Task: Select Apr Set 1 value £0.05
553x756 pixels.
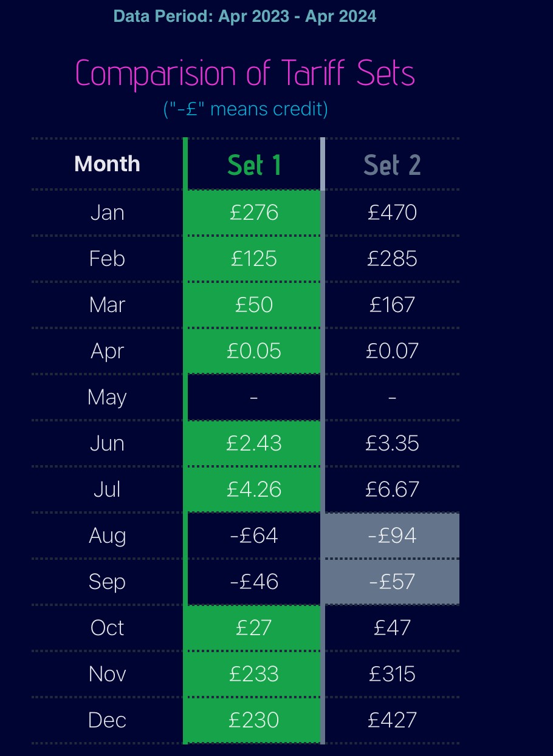Action: [x=254, y=351]
